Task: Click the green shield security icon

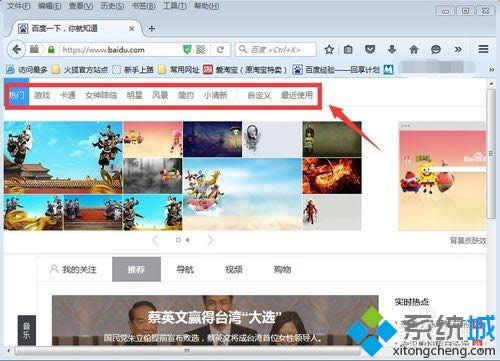Action: click(x=187, y=50)
